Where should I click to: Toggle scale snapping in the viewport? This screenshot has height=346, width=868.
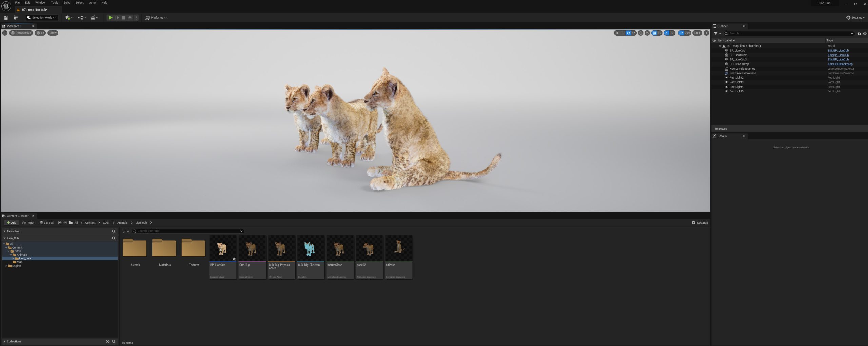[681, 33]
